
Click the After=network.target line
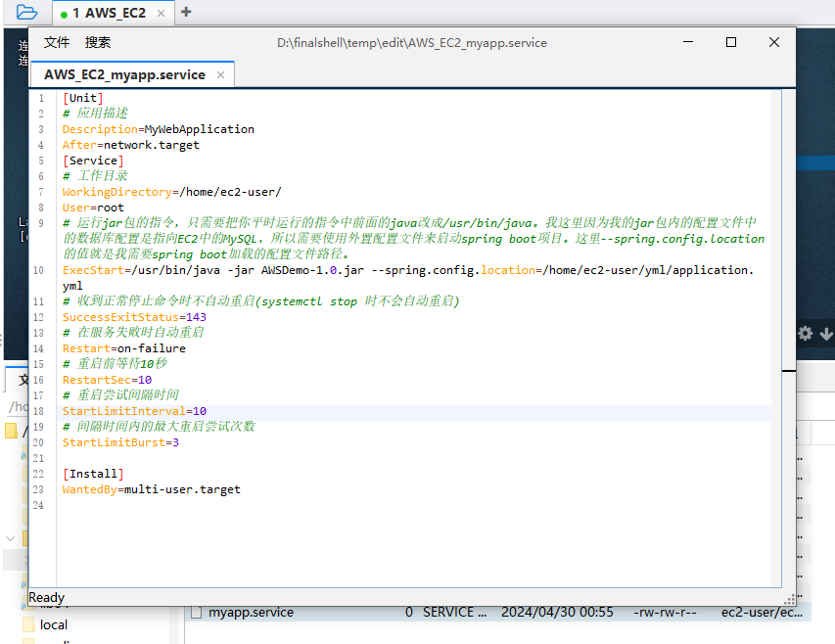pos(131,145)
